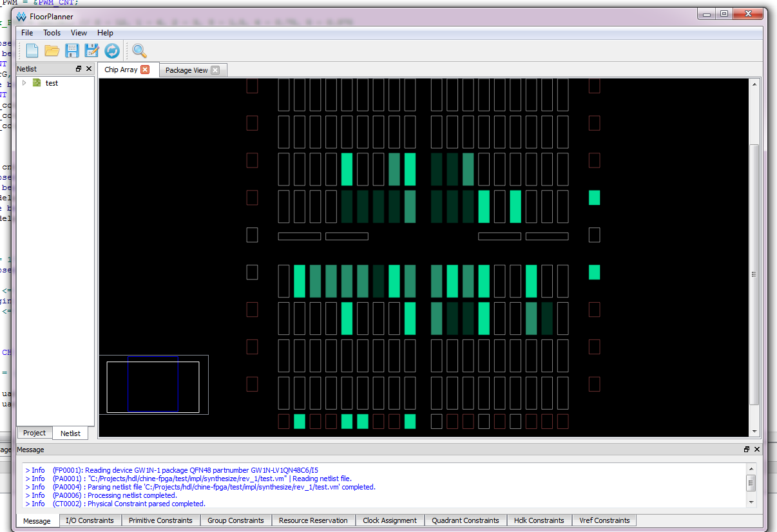Click the Save floppy disk icon
The width and height of the screenshot is (777, 532).
pyautogui.click(x=72, y=51)
